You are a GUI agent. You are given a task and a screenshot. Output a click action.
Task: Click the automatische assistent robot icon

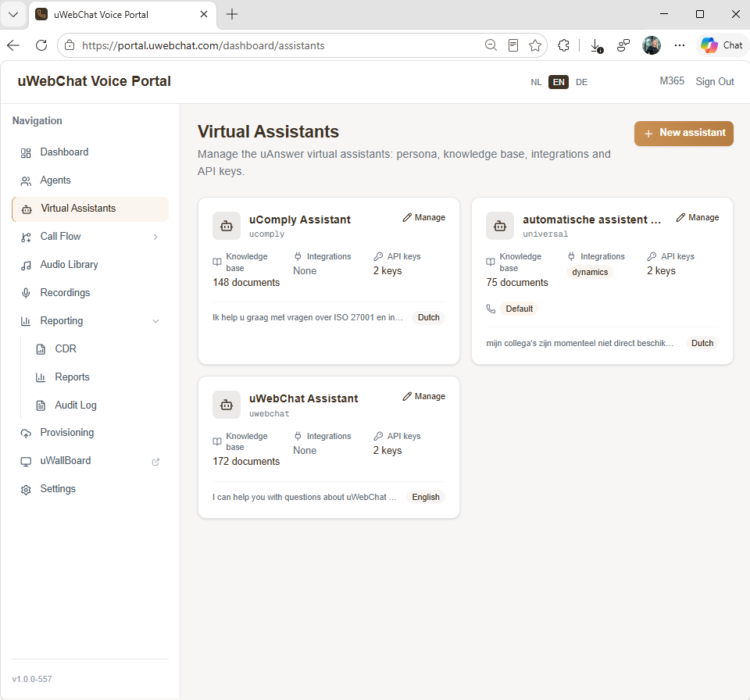[x=500, y=226]
